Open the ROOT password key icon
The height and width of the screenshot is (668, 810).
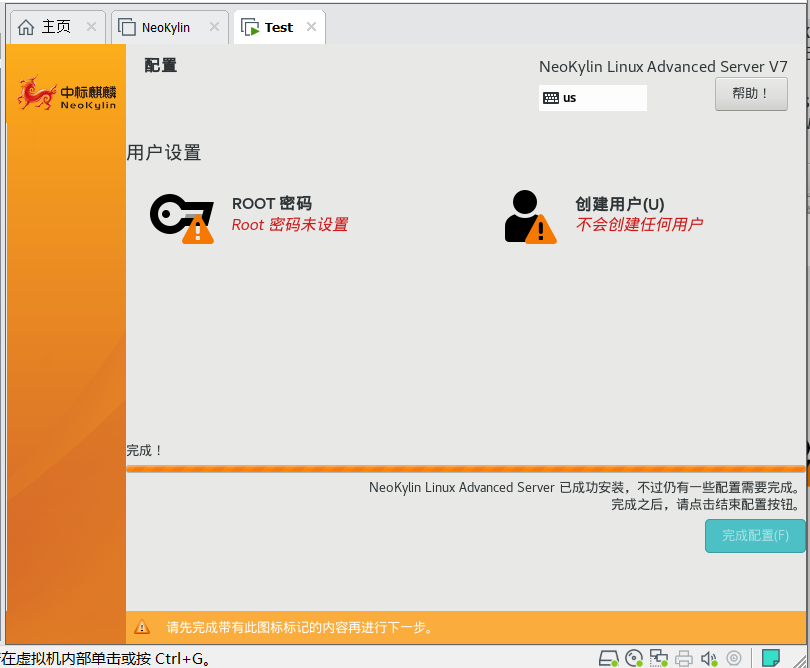(182, 218)
